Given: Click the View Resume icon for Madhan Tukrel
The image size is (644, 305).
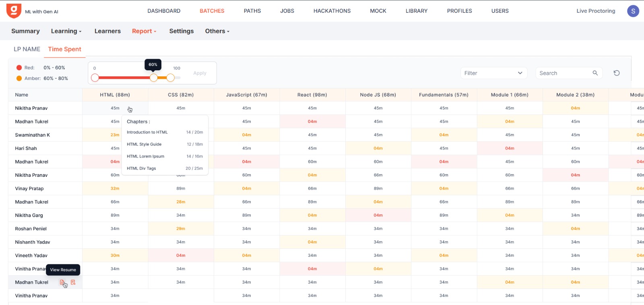Looking at the screenshot, I should tap(62, 282).
